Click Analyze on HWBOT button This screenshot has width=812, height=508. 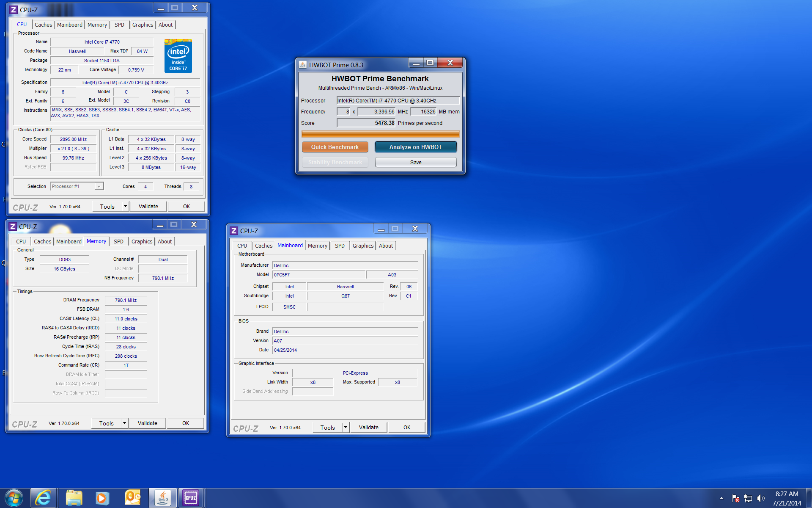point(415,147)
